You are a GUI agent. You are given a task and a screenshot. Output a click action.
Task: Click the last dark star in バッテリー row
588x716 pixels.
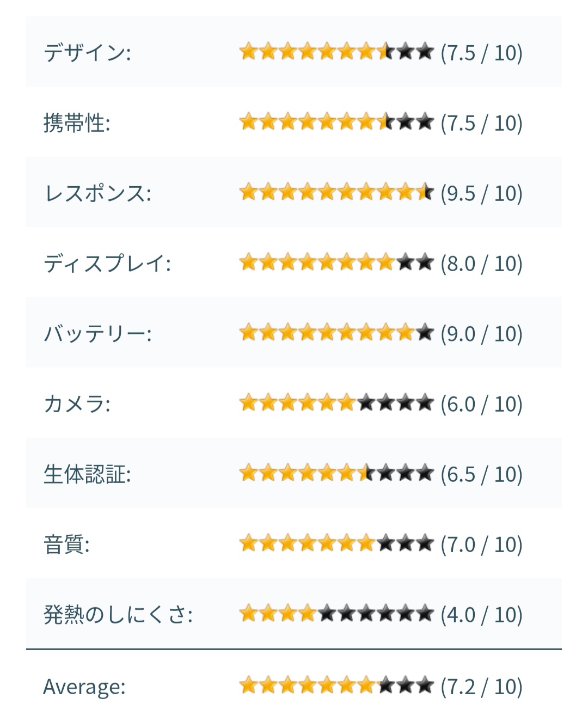425,333
